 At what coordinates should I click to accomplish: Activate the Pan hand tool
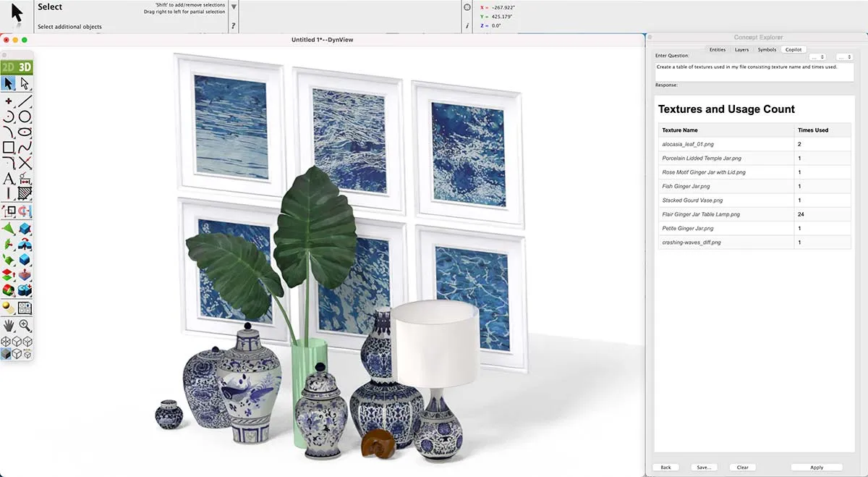point(9,326)
